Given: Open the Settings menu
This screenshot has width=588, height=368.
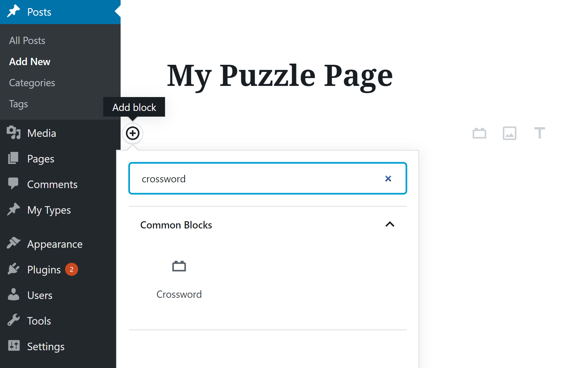Looking at the screenshot, I should point(46,347).
